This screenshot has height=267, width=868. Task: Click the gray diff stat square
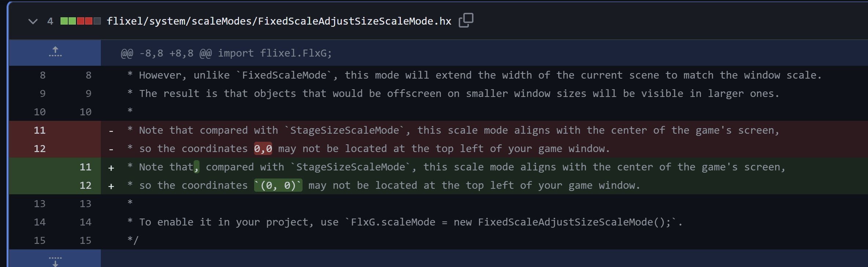pyautogui.click(x=96, y=21)
